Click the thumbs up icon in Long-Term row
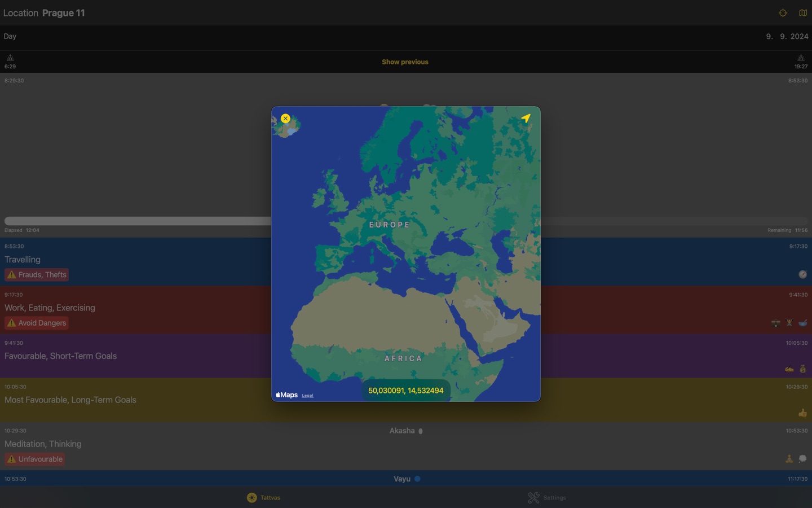Image resolution: width=812 pixels, height=508 pixels. point(802,413)
